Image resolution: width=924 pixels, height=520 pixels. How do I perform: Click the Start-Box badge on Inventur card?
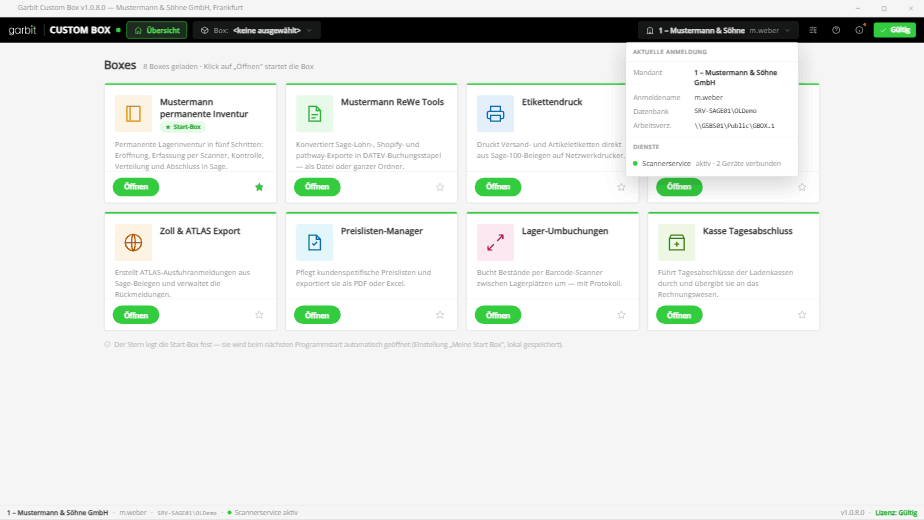point(183,127)
